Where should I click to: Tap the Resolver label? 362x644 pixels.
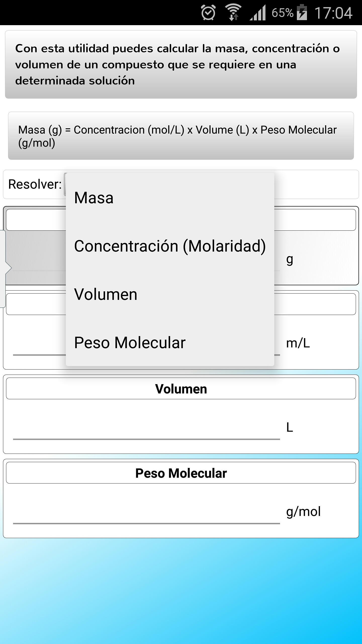35,184
